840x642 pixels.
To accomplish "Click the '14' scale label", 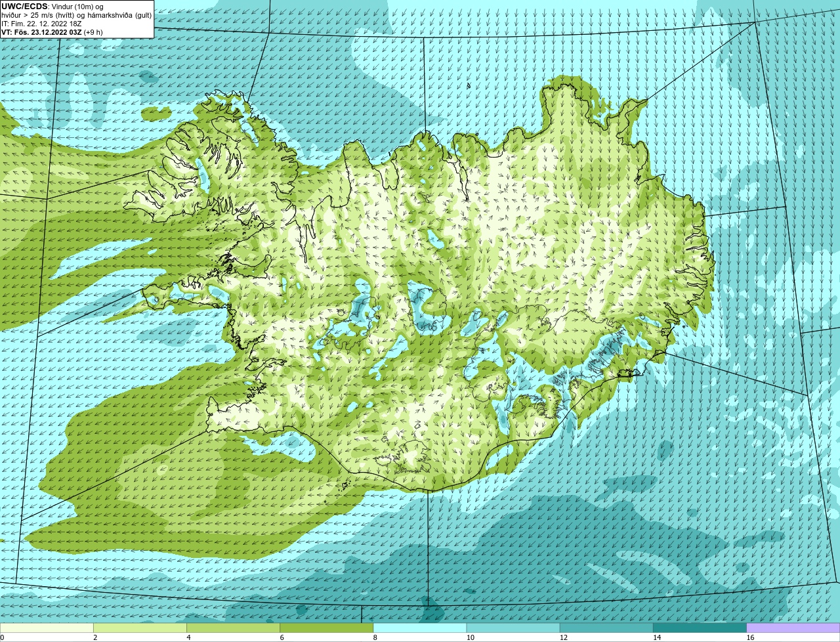I will click(x=656, y=637).
